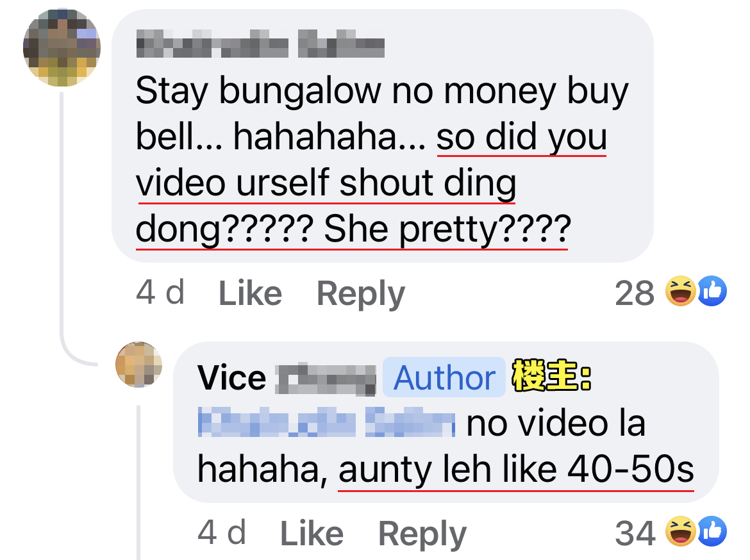Click the laughing emoji beside count 34

pyautogui.click(x=680, y=531)
